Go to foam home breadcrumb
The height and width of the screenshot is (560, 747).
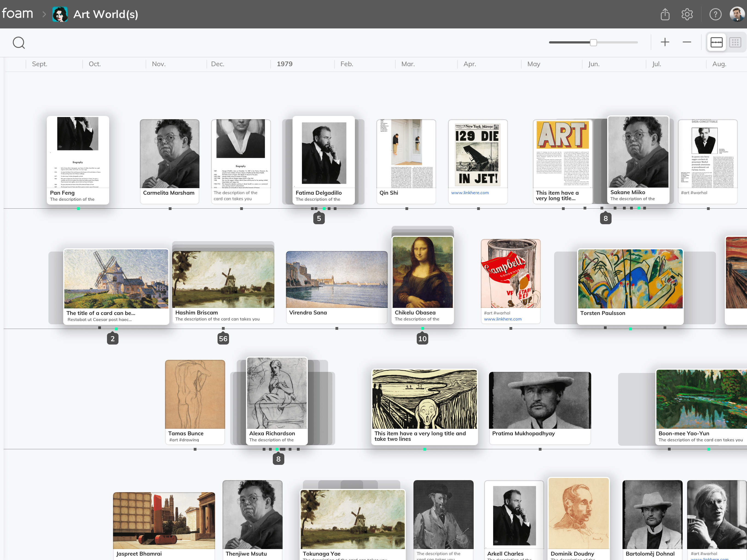18,13
